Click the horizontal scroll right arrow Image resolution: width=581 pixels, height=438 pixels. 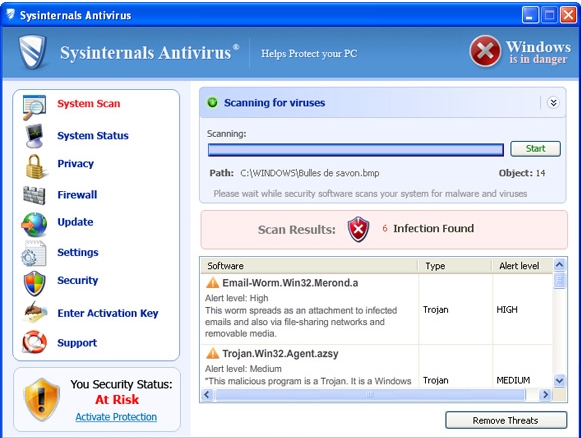click(x=545, y=395)
